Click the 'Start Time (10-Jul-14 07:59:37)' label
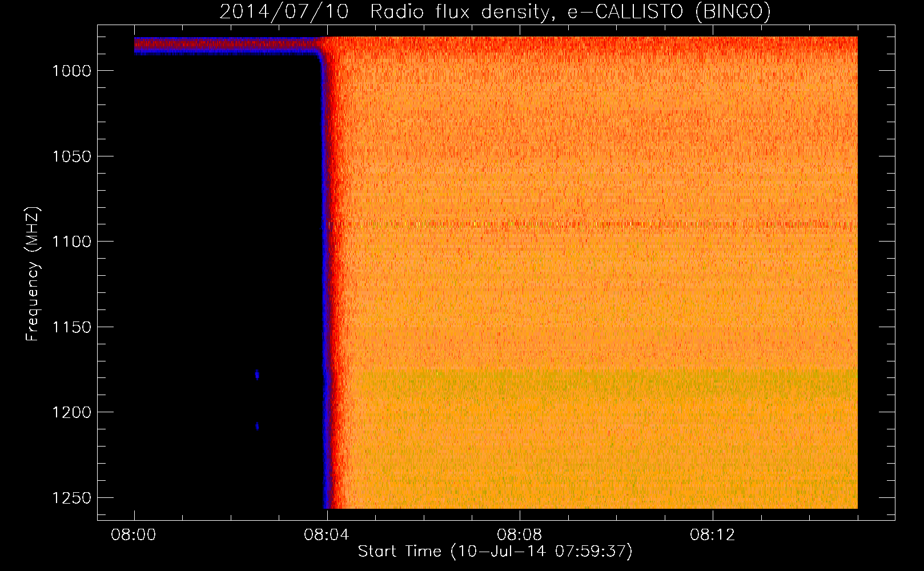This screenshot has height=571, width=924. (x=495, y=552)
